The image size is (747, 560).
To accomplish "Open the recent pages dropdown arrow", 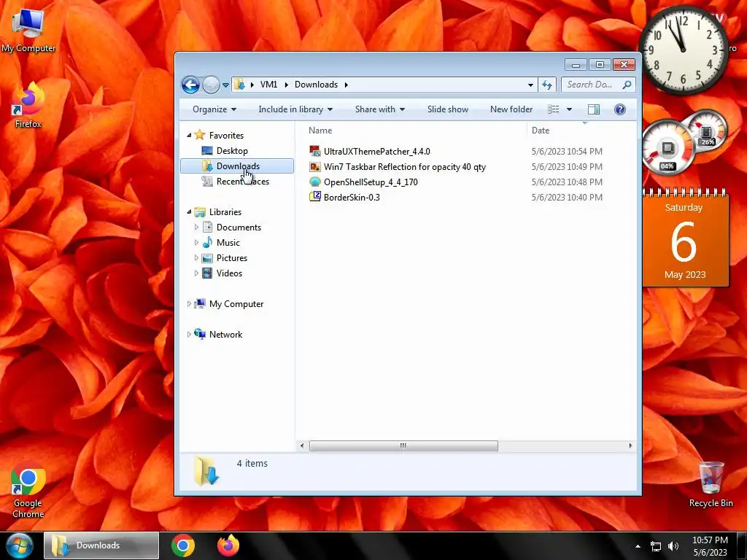I will click(226, 85).
